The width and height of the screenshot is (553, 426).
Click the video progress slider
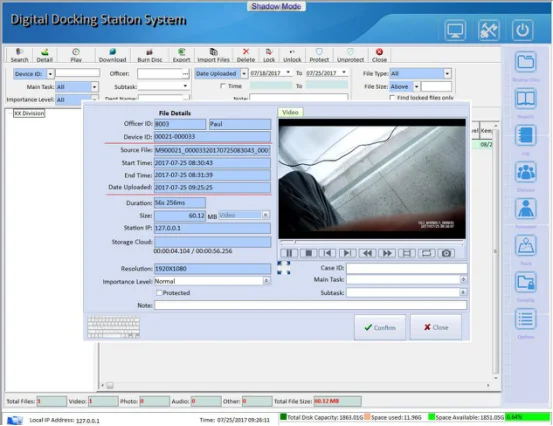point(372,242)
